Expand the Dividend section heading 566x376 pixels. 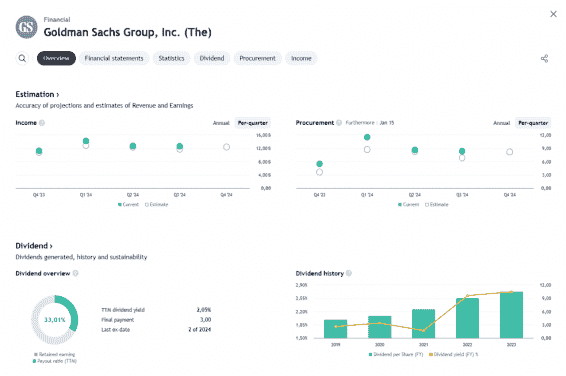click(x=34, y=246)
